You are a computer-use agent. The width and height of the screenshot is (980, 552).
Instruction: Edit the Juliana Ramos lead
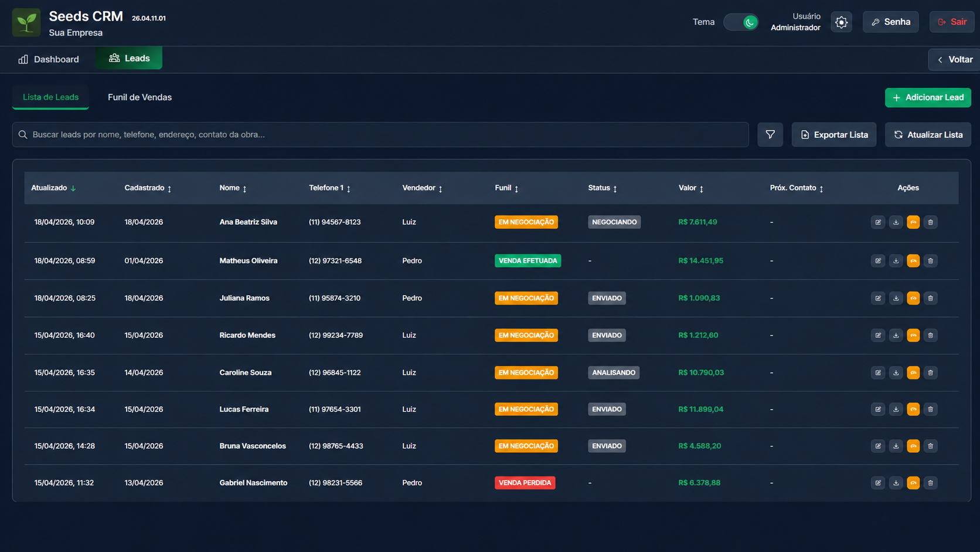[x=878, y=298]
